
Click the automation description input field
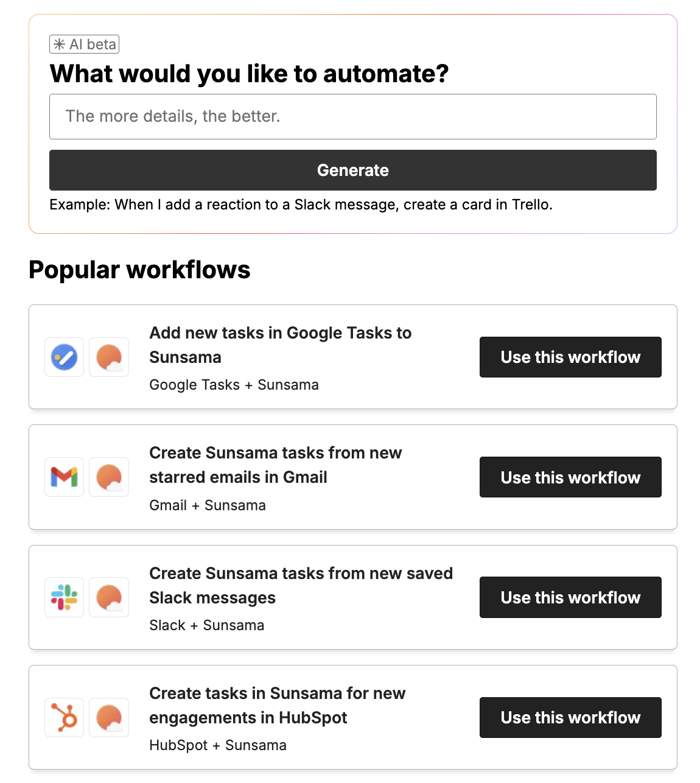point(352,116)
